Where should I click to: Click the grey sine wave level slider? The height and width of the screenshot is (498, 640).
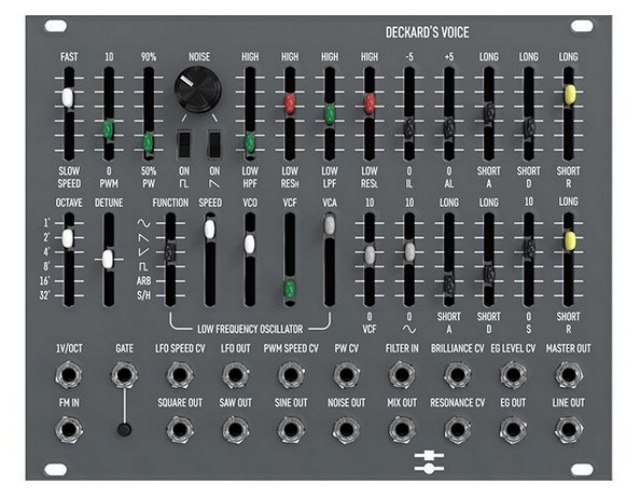coord(410,251)
